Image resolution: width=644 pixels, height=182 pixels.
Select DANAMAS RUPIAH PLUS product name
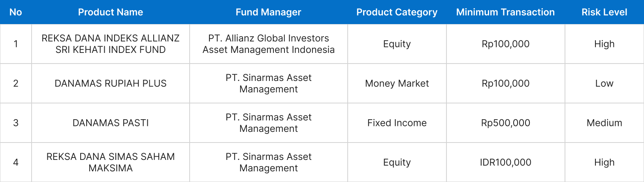click(110, 83)
